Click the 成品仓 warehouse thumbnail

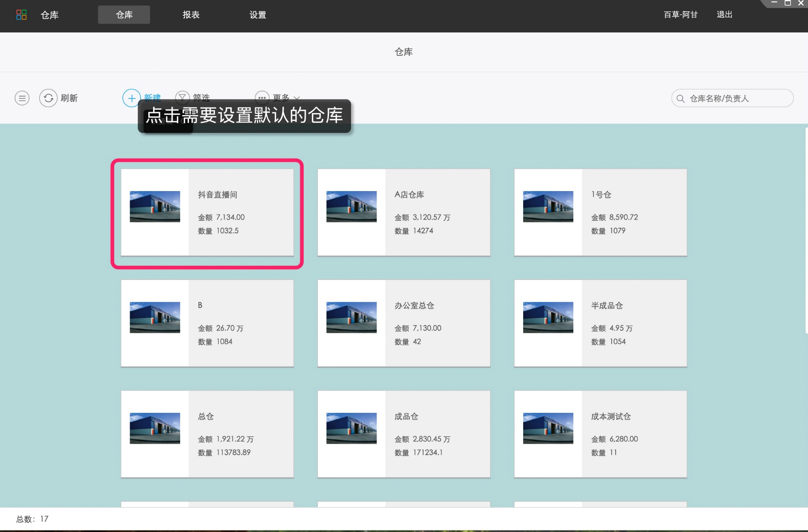(351, 428)
